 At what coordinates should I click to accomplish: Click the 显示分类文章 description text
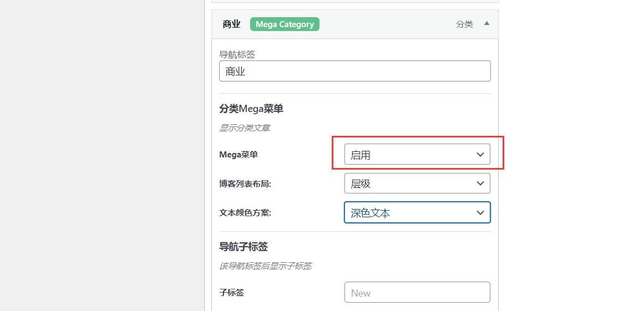[x=245, y=128]
